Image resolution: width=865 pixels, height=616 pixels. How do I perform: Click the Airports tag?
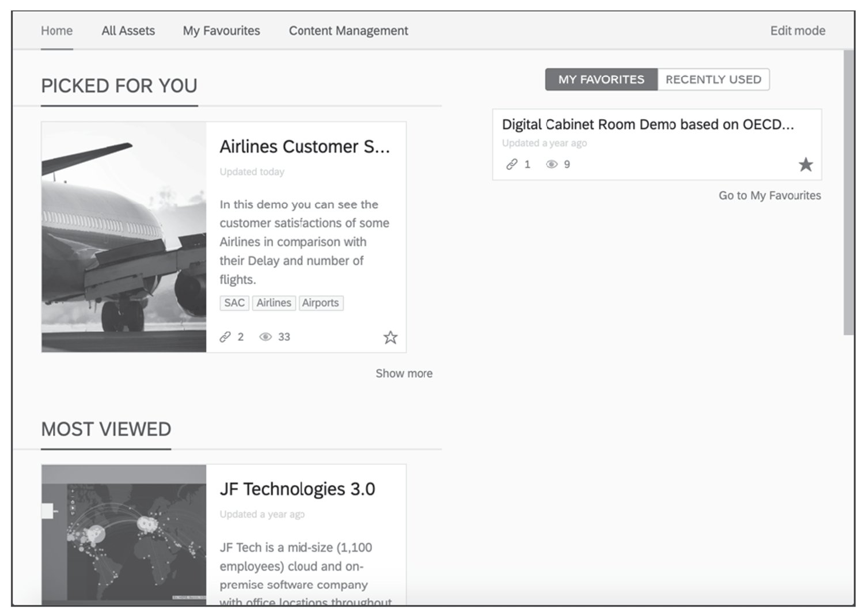[x=321, y=303]
